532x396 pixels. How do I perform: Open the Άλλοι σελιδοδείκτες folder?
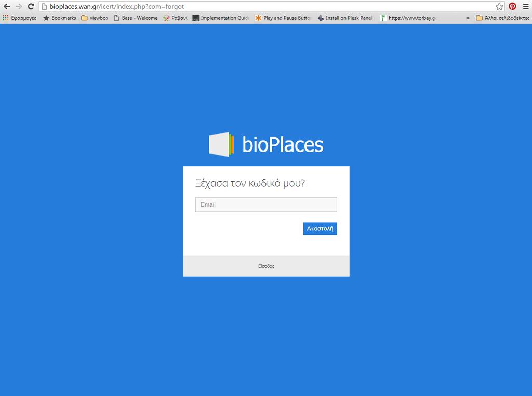[502, 18]
